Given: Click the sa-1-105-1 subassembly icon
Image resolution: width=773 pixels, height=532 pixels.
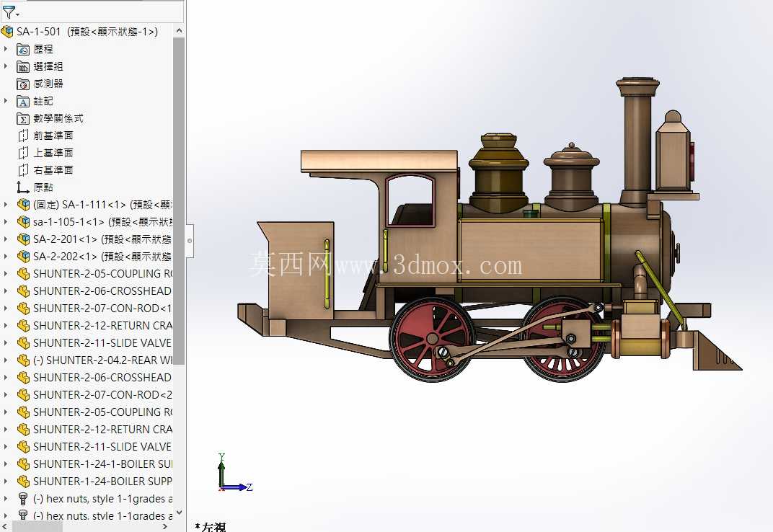Looking at the screenshot, I should (x=23, y=222).
